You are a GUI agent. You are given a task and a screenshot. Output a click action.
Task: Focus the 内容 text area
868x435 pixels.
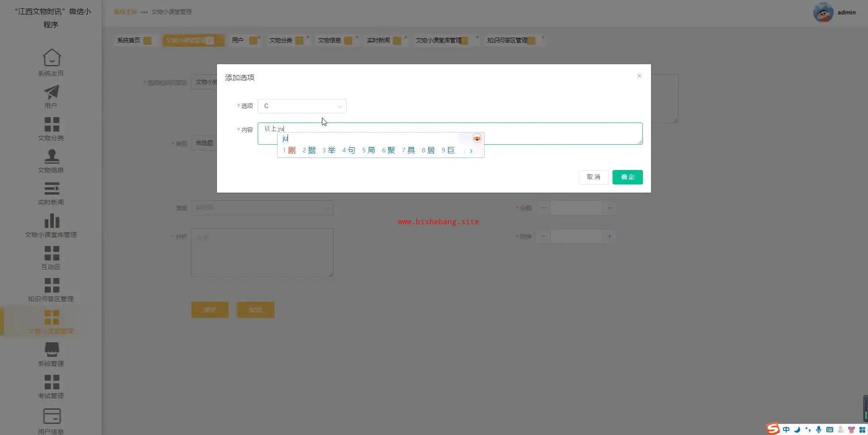[x=450, y=133]
